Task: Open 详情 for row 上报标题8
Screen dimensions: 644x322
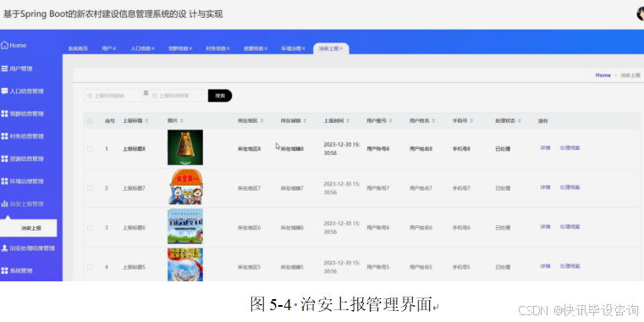Action: [545, 148]
